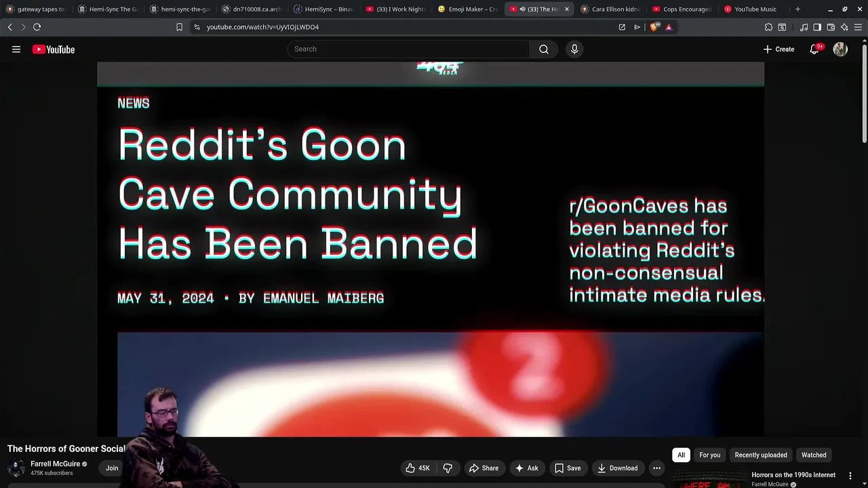Go to the YouTube home logo

coord(54,49)
